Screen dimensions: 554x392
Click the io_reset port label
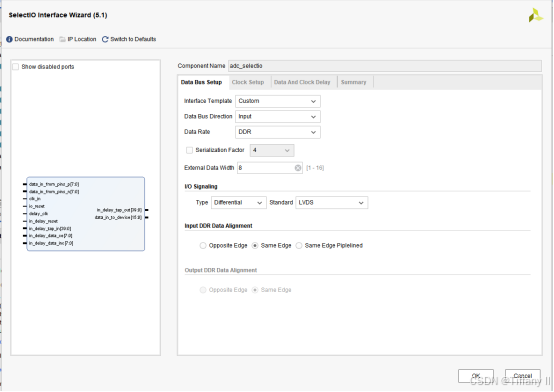tap(37, 207)
